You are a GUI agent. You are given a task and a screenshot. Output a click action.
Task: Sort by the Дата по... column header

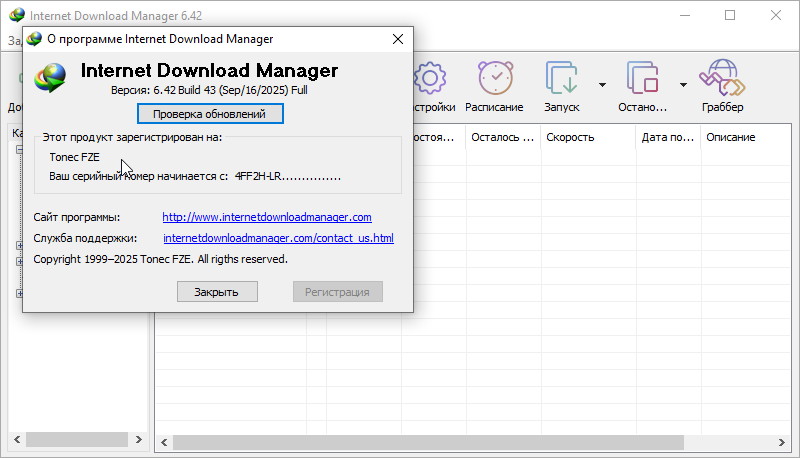(x=668, y=137)
